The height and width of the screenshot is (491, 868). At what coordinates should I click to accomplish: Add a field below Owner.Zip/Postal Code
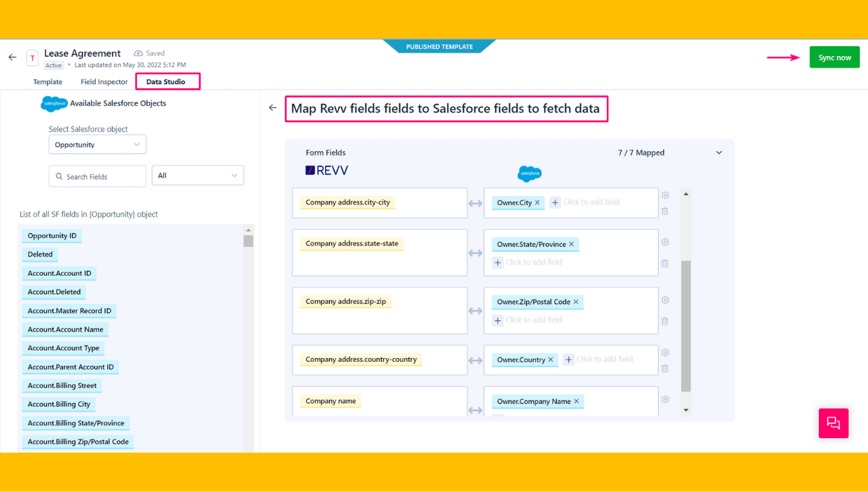498,320
